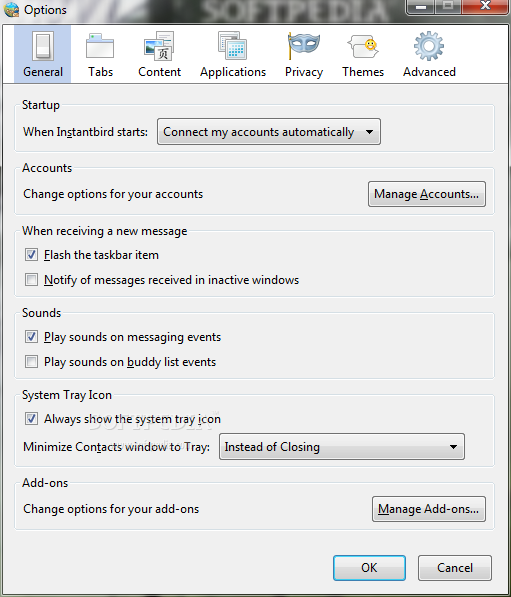Open the Tabs preferences pane

(x=100, y=54)
